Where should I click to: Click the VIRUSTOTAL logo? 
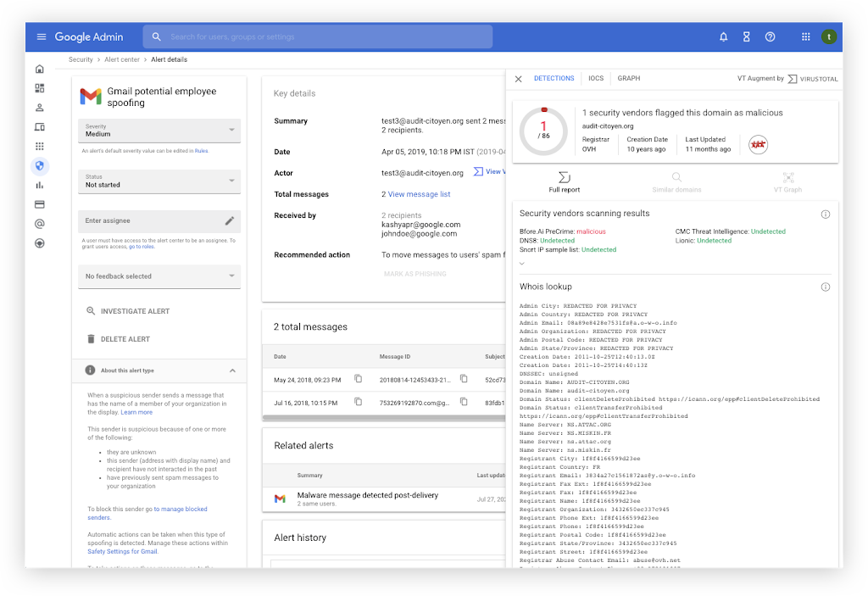click(x=813, y=79)
